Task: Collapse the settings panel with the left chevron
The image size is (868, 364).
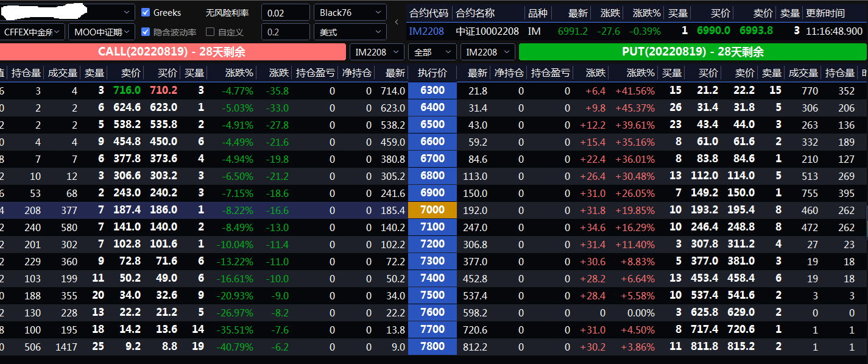Action: 397,22
